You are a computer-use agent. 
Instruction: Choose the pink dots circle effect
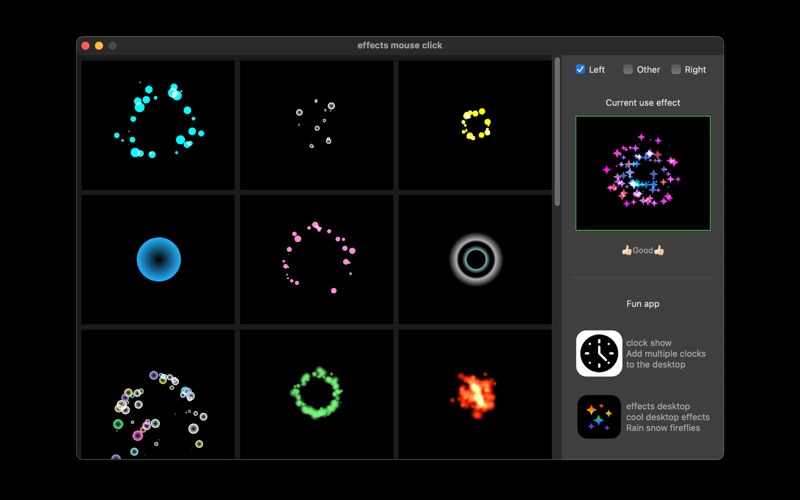click(x=316, y=259)
